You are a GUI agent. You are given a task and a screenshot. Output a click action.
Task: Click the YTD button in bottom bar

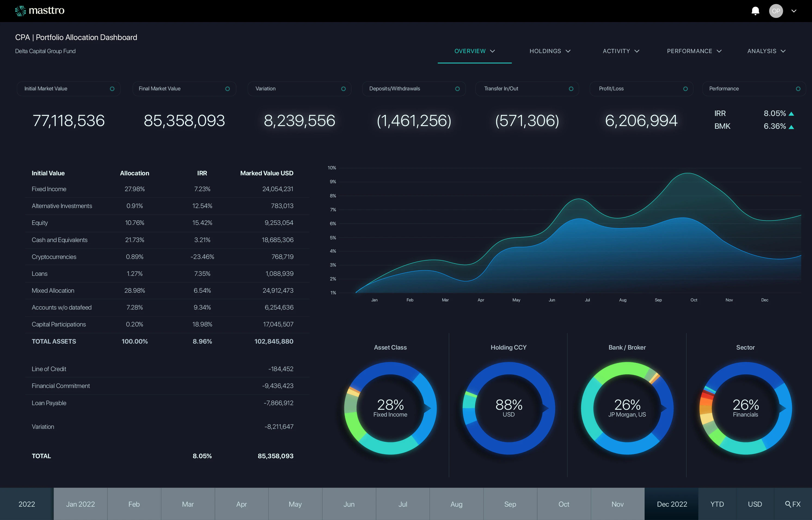point(717,504)
